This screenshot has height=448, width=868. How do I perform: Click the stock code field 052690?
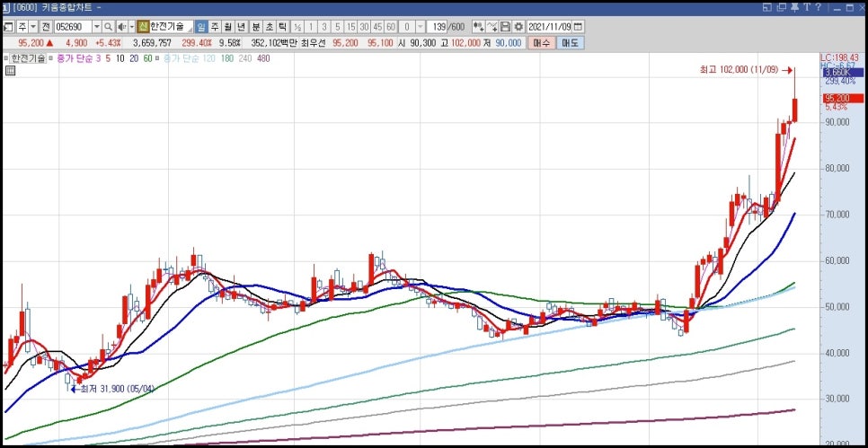tap(73, 27)
